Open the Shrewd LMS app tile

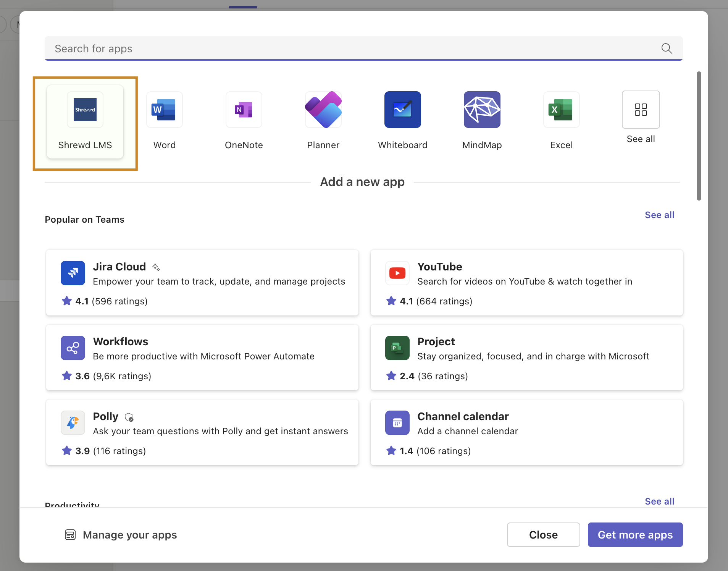85,121
